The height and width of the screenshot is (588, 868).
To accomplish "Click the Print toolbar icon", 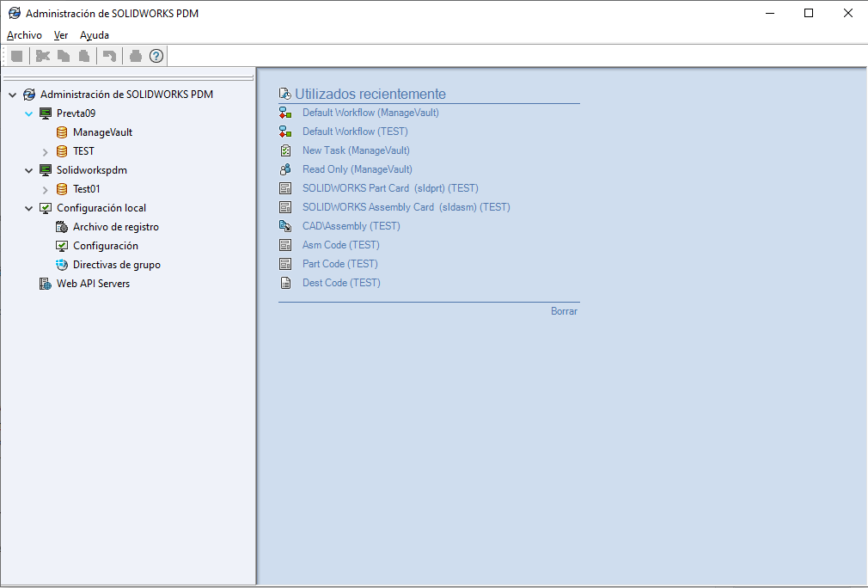I will coord(136,56).
